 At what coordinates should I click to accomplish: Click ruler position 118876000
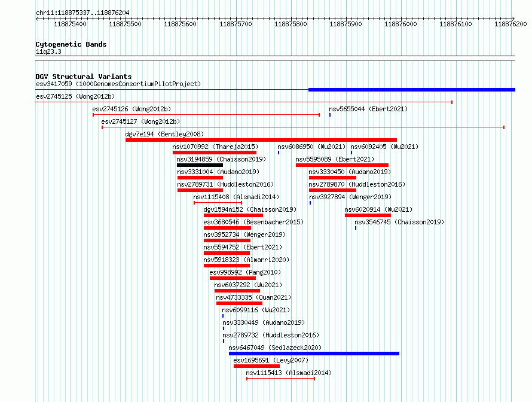point(400,24)
